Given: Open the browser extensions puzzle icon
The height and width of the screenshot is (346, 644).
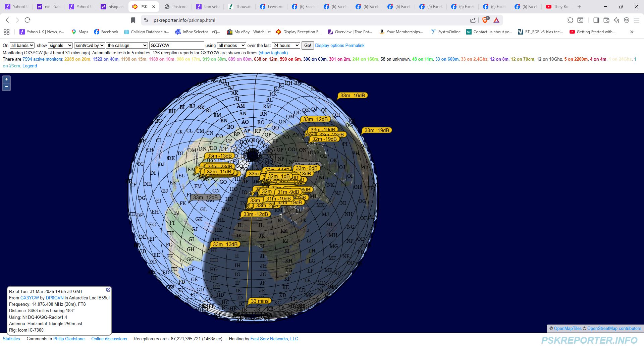Looking at the screenshot, I should 570,20.
